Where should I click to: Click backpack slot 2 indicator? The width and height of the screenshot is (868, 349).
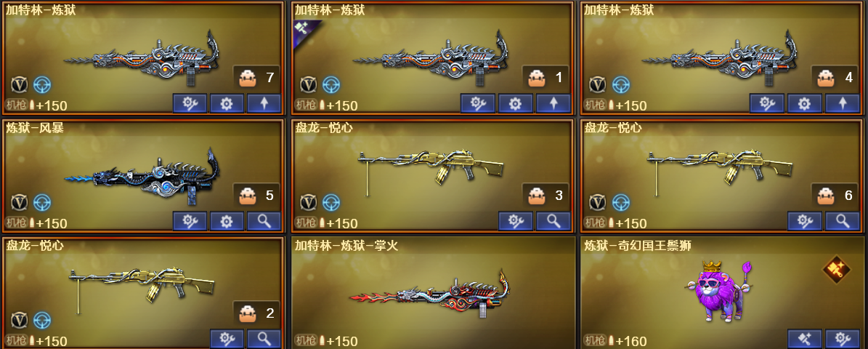click(257, 313)
